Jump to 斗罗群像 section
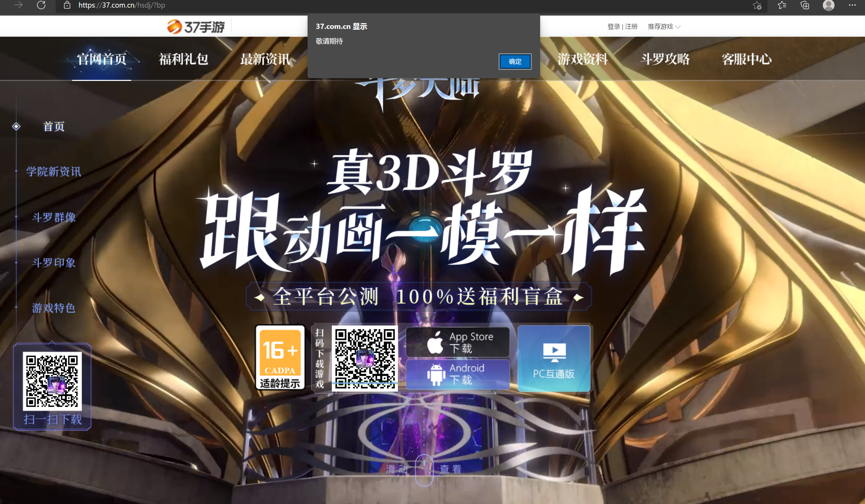Screen dimensions: 865x504 54,217
